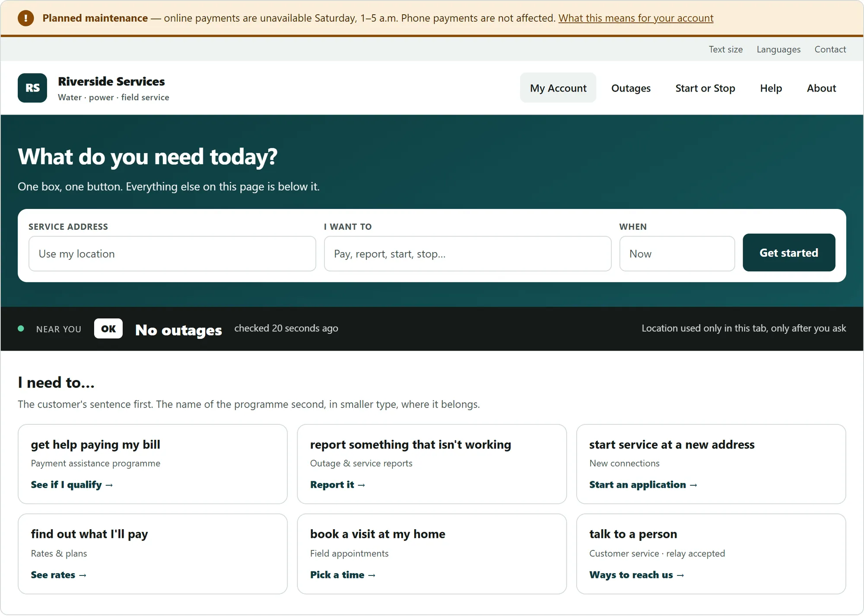The width and height of the screenshot is (864, 616).
Task: Click the Pick a time link
Action: tap(343, 575)
